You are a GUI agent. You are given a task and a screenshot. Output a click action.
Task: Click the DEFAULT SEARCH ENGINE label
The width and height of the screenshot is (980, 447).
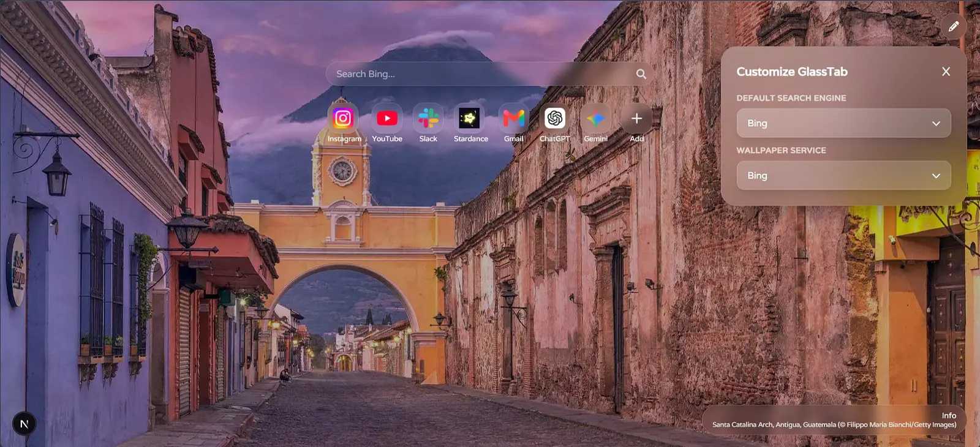(x=791, y=98)
